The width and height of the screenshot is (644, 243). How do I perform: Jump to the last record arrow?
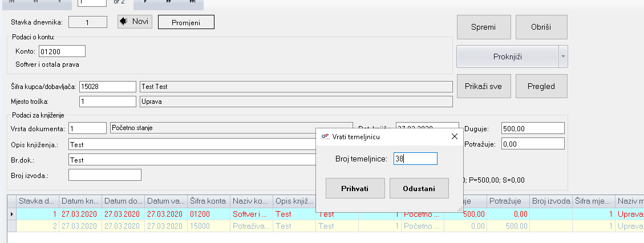(192, 2)
